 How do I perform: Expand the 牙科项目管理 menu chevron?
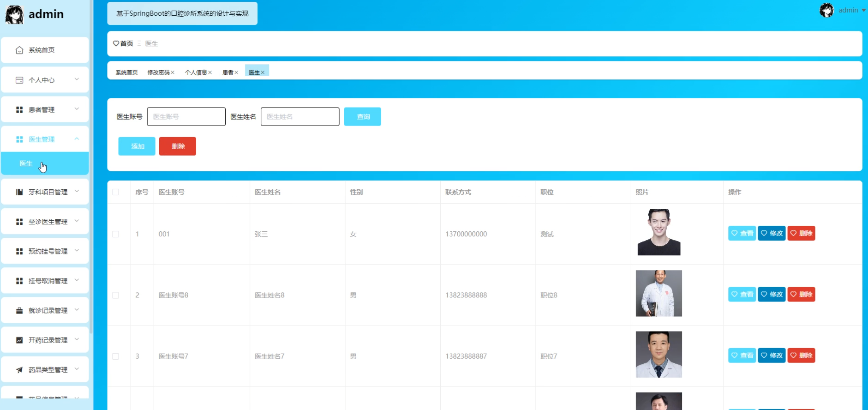point(77,191)
